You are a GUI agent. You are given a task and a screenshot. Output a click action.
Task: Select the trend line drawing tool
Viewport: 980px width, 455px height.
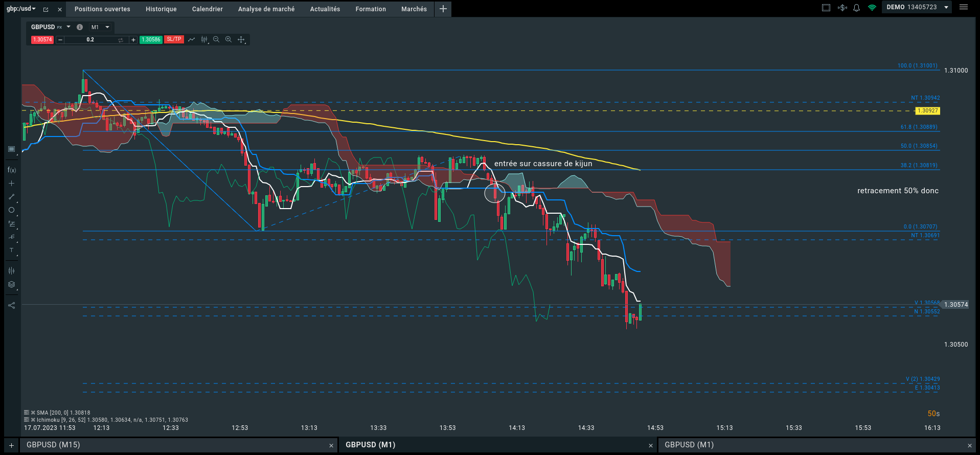pyautogui.click(x=12, y=197)
